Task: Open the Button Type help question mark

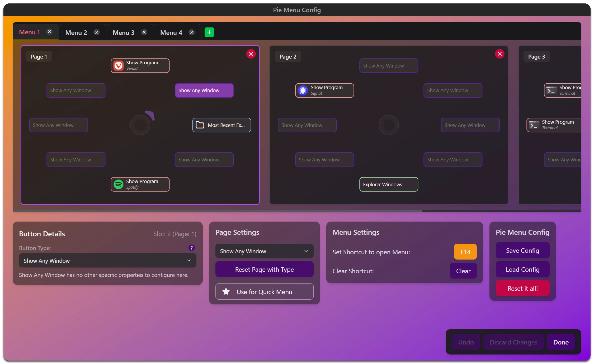Action: coord(191,248)
